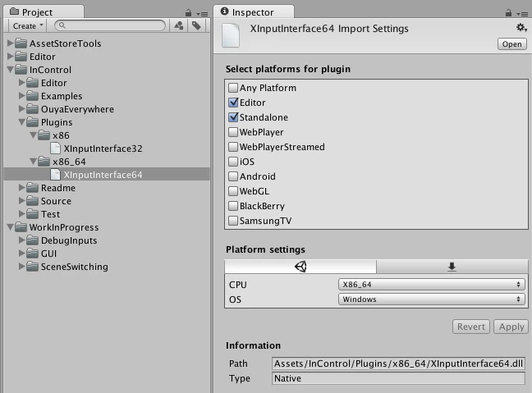Click the Info icon on the Inspector tab

(x=224, y=11)
